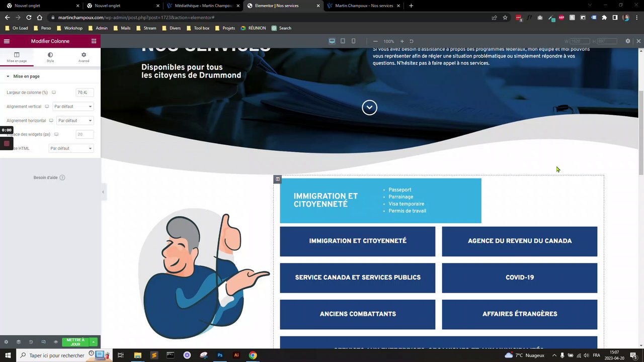The height and width of the screenshot is (362, 644).
Task: Open the Tool box bookmarks folder
Action: [x=198, y=28]
